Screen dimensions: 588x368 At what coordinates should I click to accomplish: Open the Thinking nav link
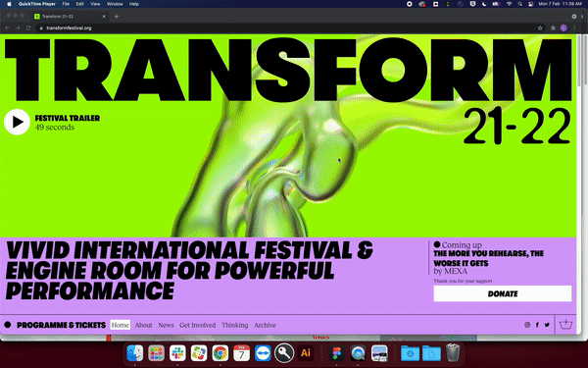(x=235, y=325)
